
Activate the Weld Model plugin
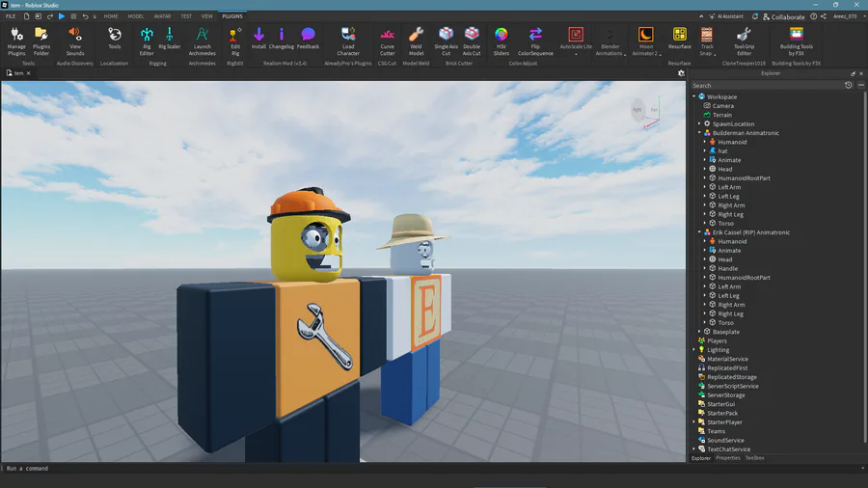coord(416,41)
